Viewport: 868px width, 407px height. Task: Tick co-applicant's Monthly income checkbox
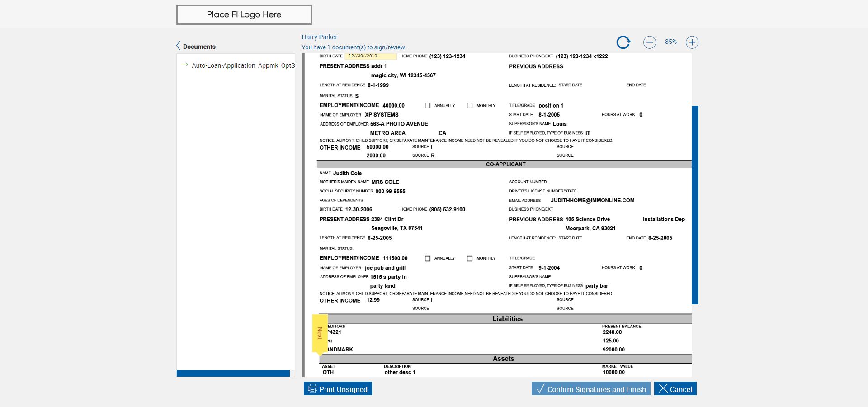(x=470, y=258)
